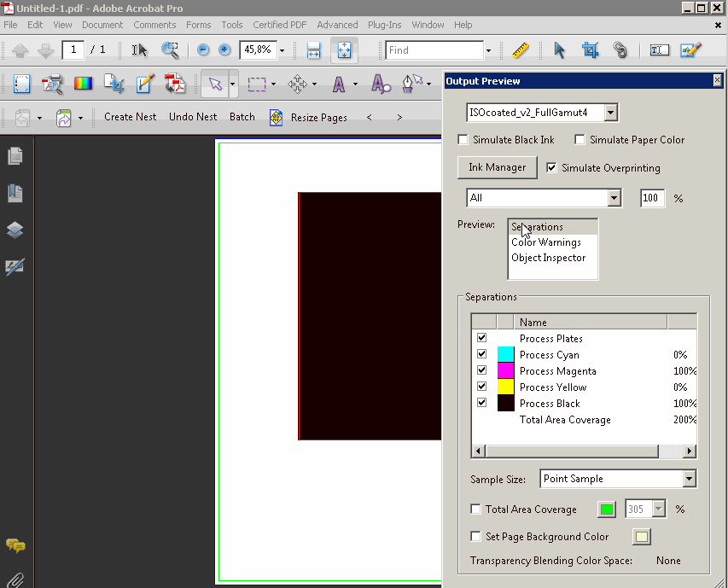Open the Attachments paperclip panel
The image size is (728, 588).
click(x=15, y=580)
